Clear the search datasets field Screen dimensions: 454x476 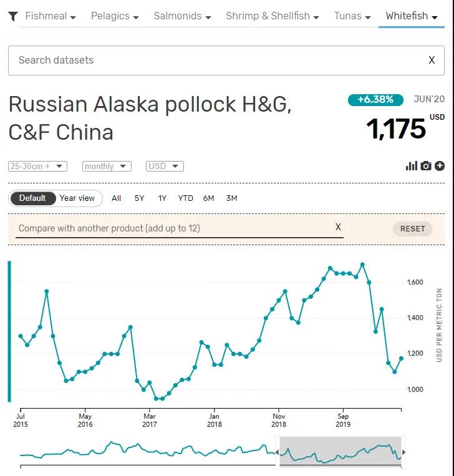(x=432, y=60)
